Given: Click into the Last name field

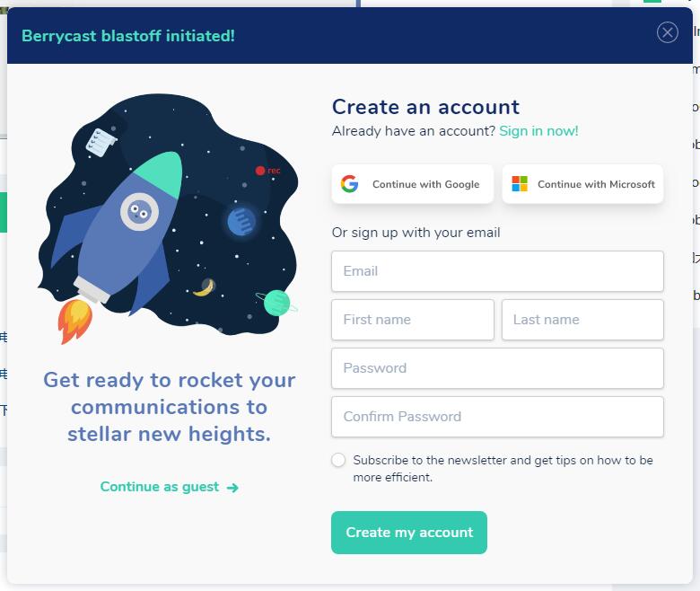Looking at the screenshot, I should (x=582, y=320).
